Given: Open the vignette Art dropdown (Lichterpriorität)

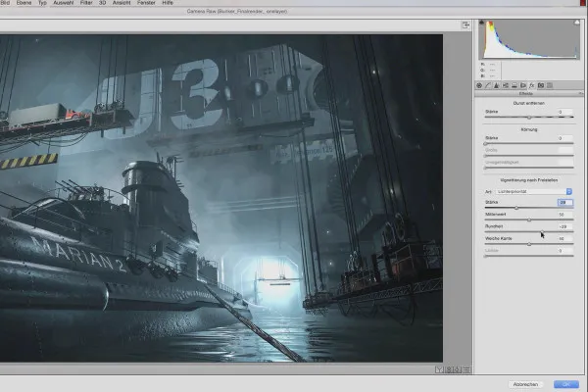Looking at the screenshot, I should (534, 192).
